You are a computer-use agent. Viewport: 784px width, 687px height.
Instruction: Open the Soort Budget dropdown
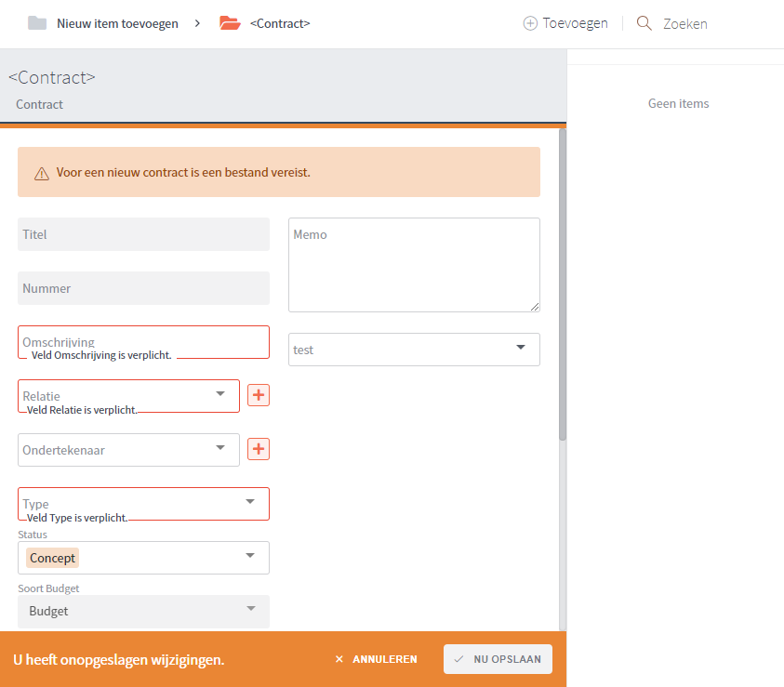249,610
